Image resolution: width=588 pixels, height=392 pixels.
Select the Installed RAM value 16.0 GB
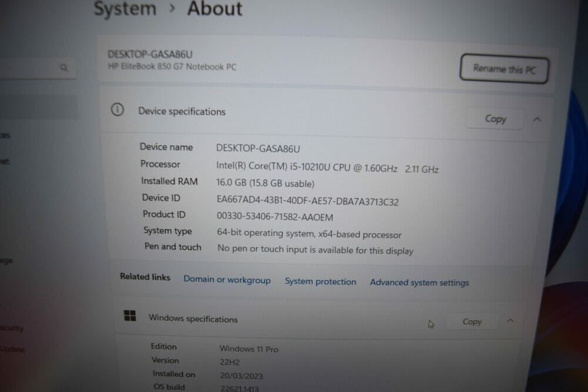tap(231, 183)
